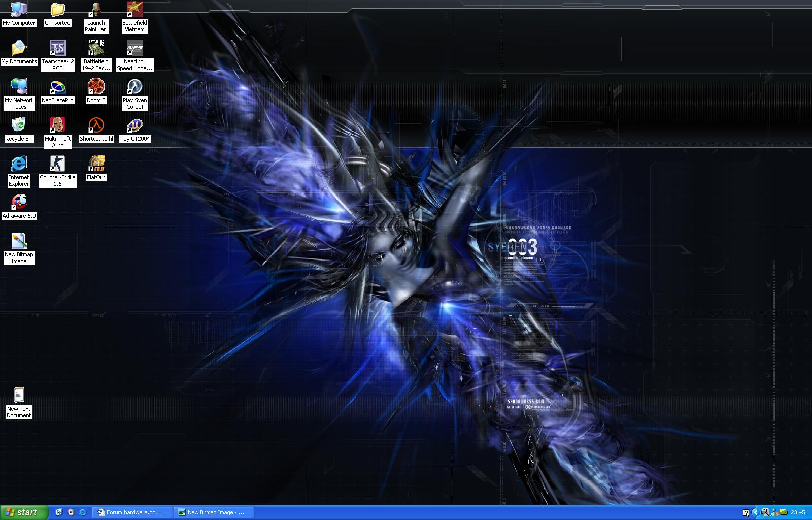Select the Play UT2004 shortcut
The image size is (812, 520).
coord(134,129)
